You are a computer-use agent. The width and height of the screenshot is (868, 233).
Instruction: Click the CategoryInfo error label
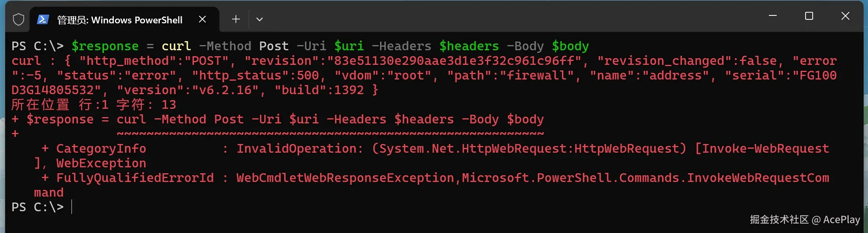click(101, 149)
